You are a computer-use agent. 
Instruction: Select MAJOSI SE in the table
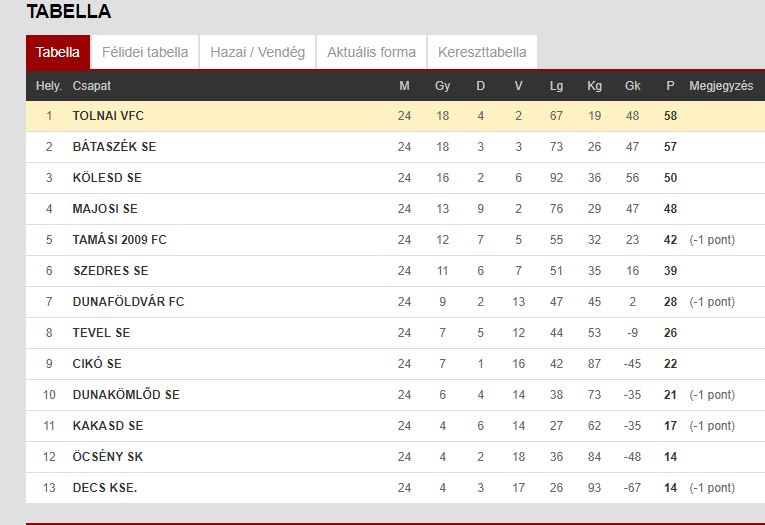(x=105, y=209)
